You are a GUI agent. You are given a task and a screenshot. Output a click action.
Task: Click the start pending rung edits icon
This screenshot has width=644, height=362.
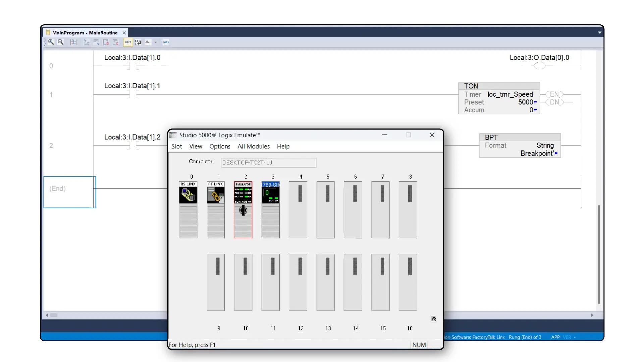coord(87,42)
